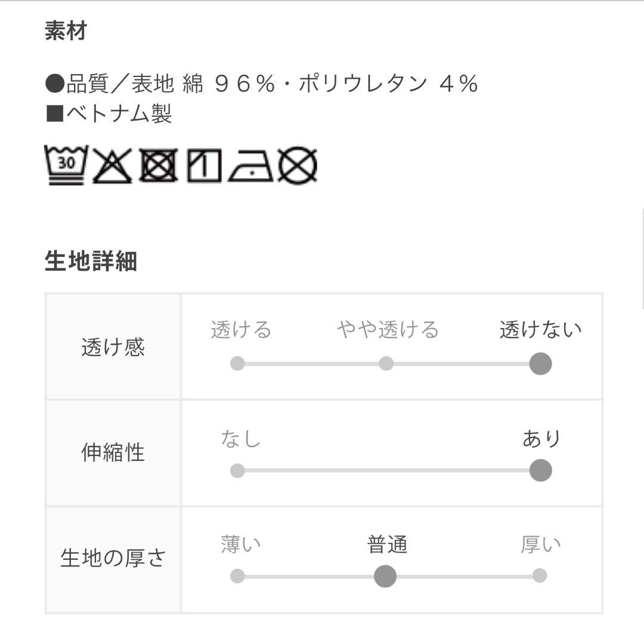Click the low-heat iron care icon

pyautogui.click(x=250, y=167)
